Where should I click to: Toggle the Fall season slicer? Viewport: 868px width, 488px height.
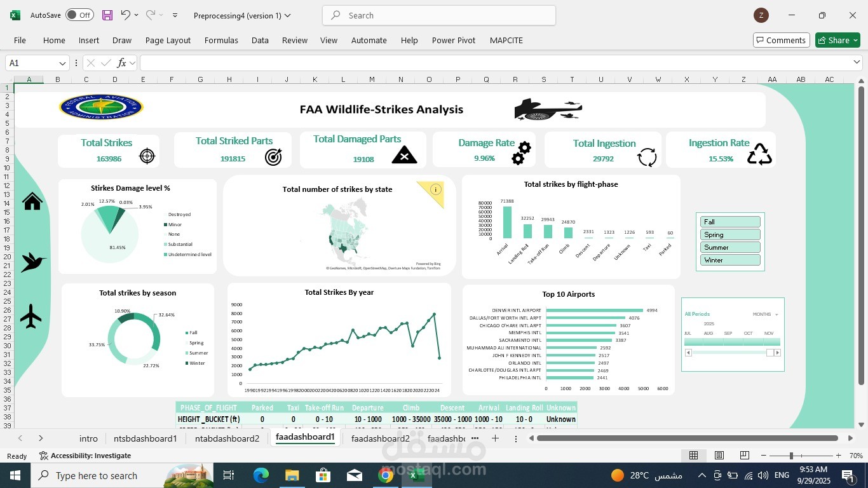730,222
